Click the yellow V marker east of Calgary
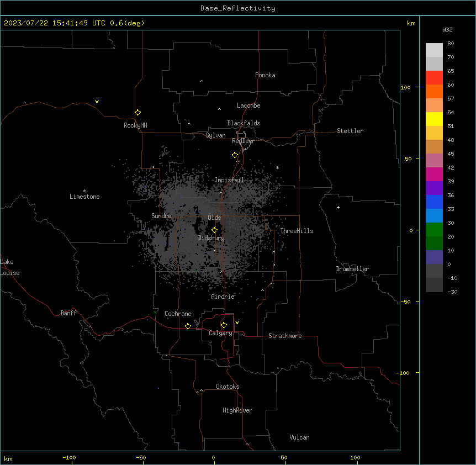The height and width of the screenshot is (465, 476). pyautogui.click(x=237, y=323)
